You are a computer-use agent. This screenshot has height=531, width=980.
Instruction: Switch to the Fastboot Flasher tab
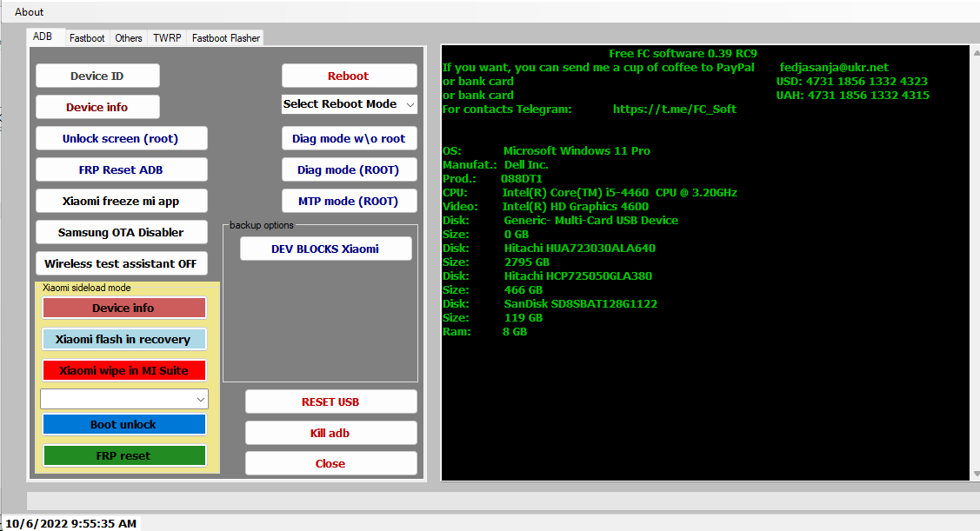tap(224, 37)
